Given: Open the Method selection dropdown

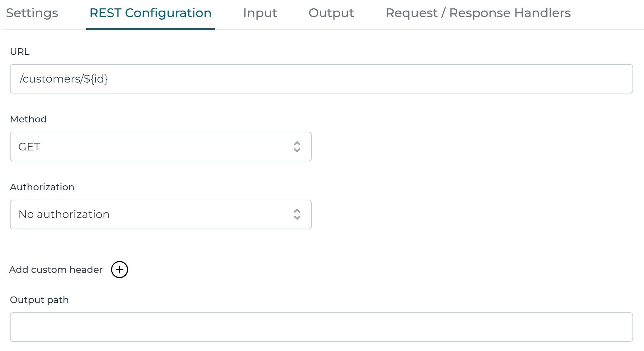Looking at the screenshot, I should point(160,146).
